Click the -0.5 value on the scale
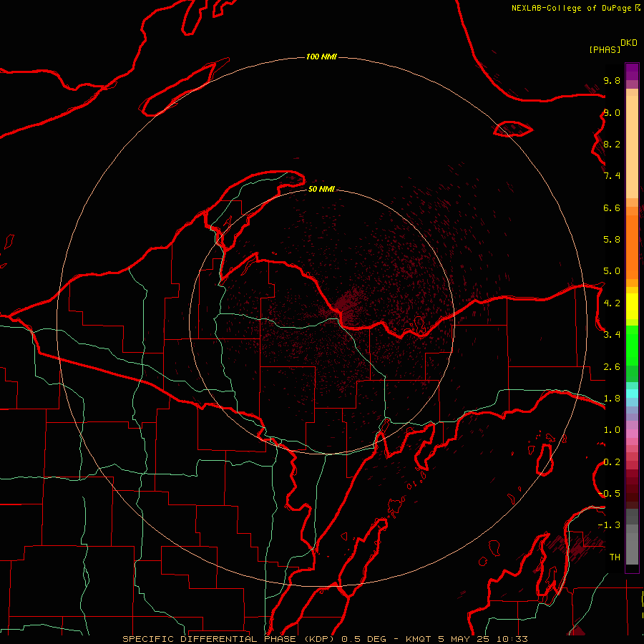The width and height of the screenshot is (644, 644). click(x=609, y=494)
